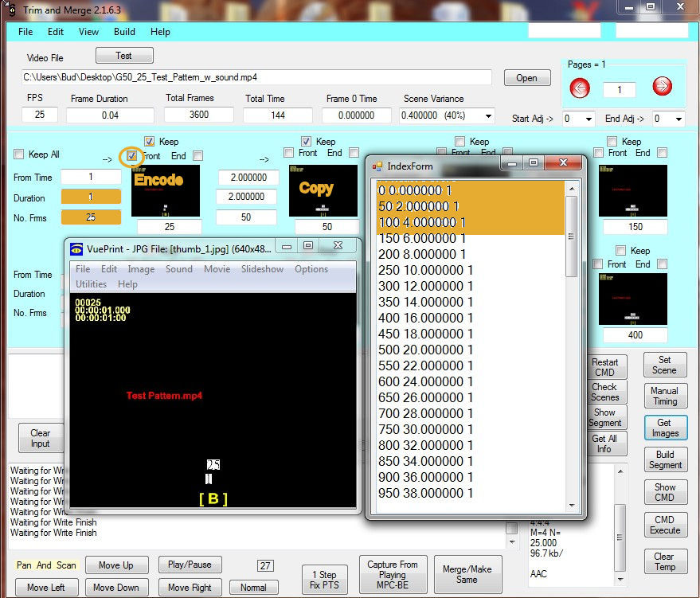
Task: Click the 1 Step Fix PTS button
Action: tap(325, 580)
